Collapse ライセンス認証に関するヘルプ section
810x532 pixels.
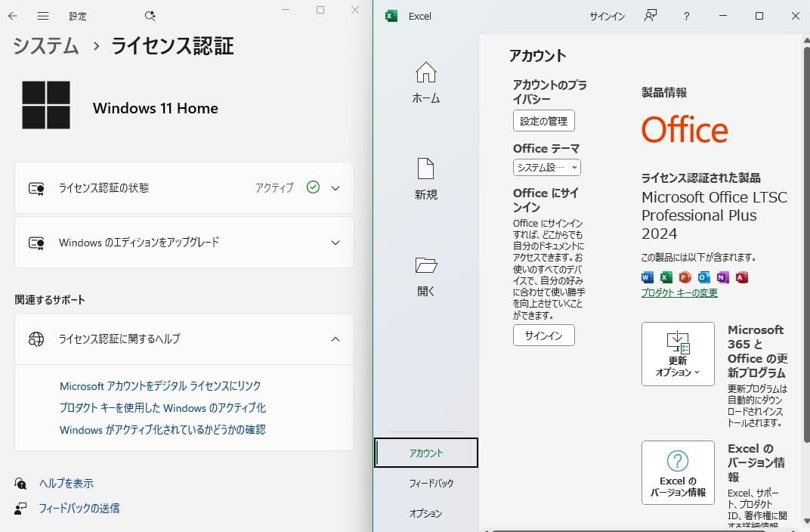tap(335, 339)
